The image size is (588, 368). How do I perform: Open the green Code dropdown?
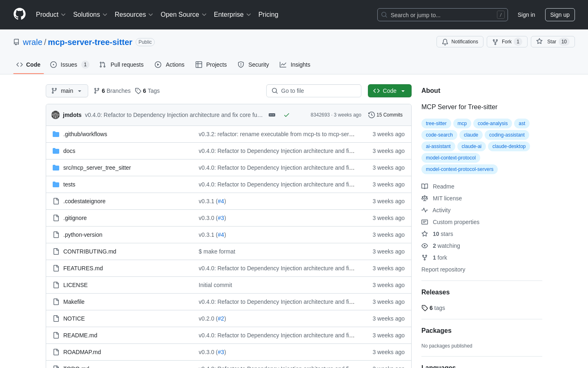[390, 91]
